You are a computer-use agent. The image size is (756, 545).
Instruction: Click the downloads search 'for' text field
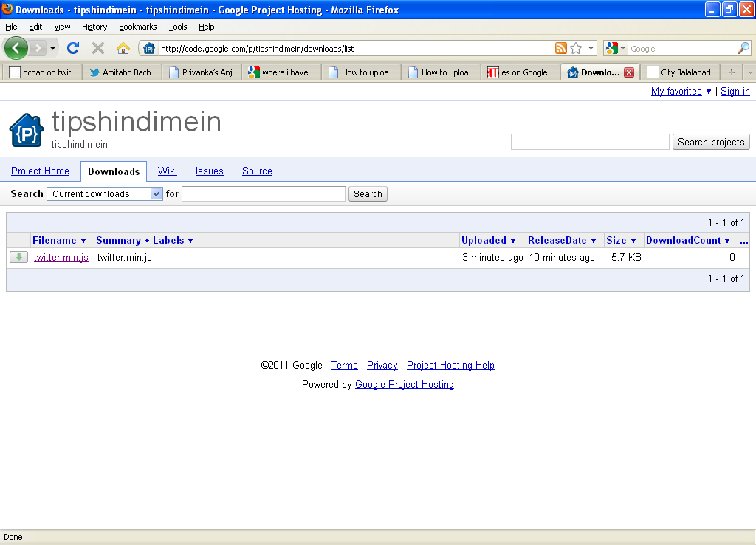click(x=264, y=194)
